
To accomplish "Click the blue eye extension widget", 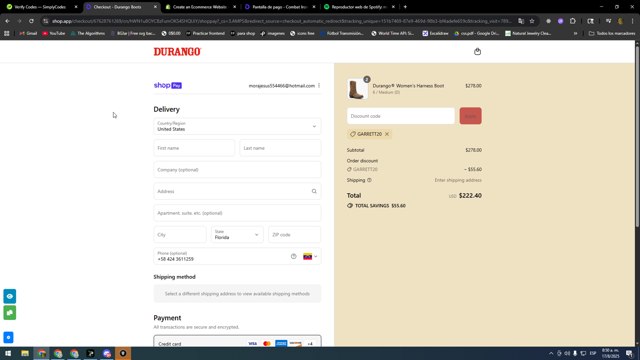I will (x=10, y=296).
